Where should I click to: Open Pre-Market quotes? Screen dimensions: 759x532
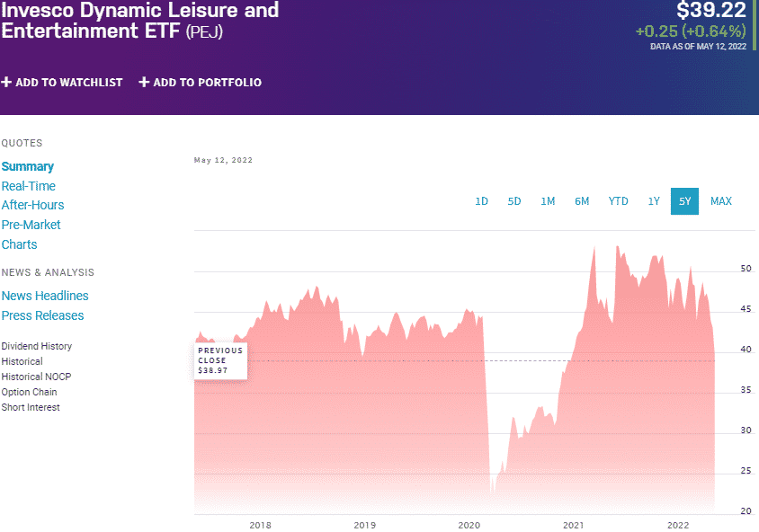point(31,225)
